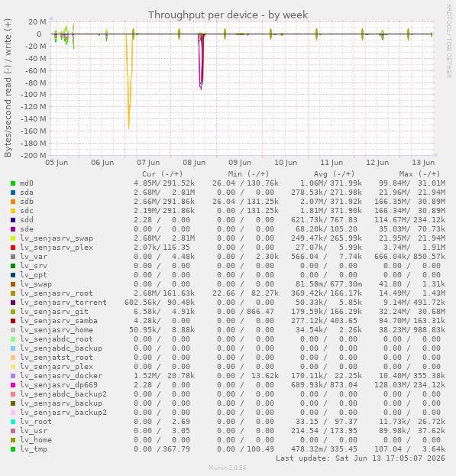Screen dimensions: 456x476
Task: Click the Avg (-/+) column header
Action: click(x=334, y=174)
